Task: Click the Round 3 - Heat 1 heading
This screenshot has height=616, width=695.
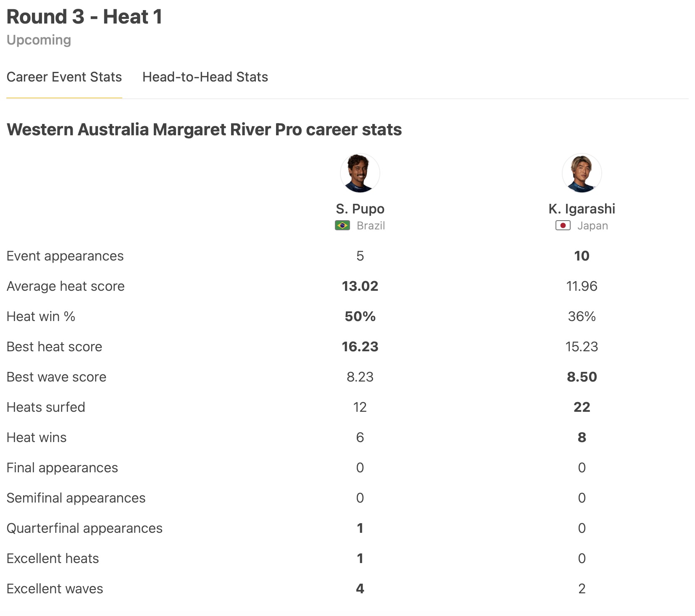Action: (x=84, y=17)
